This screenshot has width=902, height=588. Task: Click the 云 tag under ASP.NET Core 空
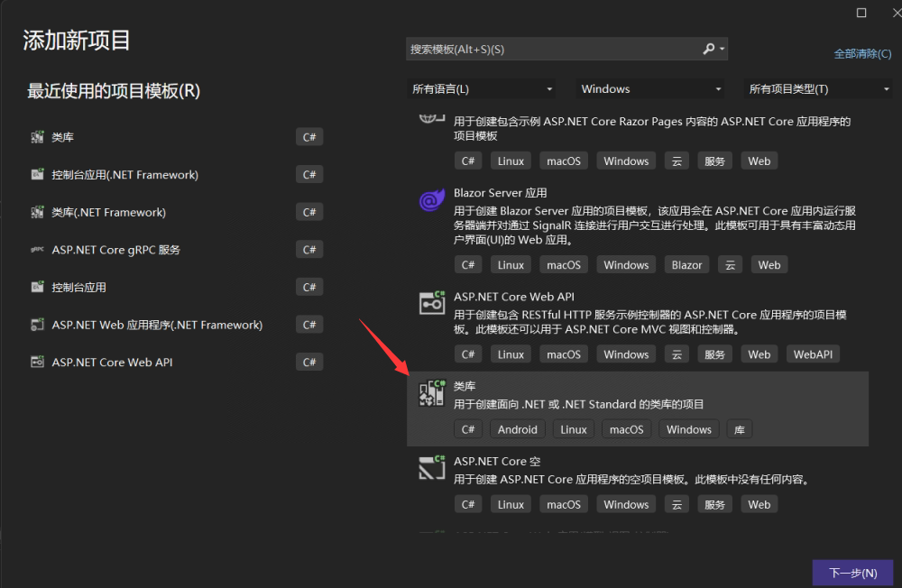[x=676, y=504]
